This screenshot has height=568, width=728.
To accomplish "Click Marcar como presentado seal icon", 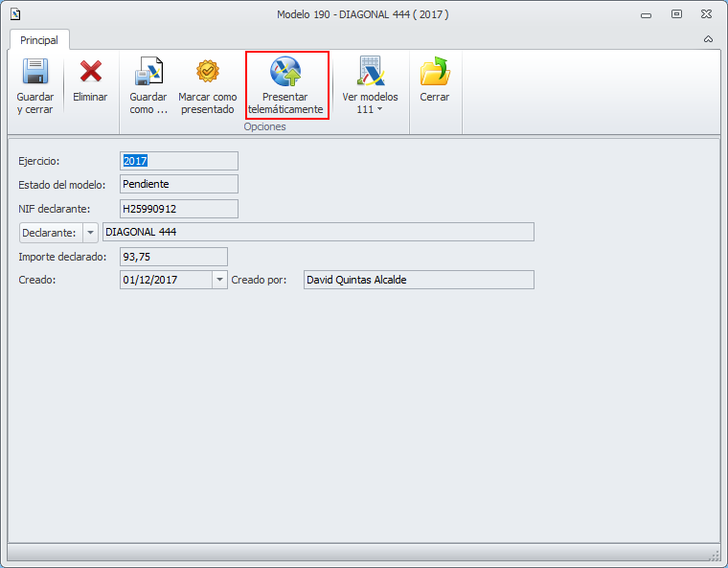I will [208, 71].
